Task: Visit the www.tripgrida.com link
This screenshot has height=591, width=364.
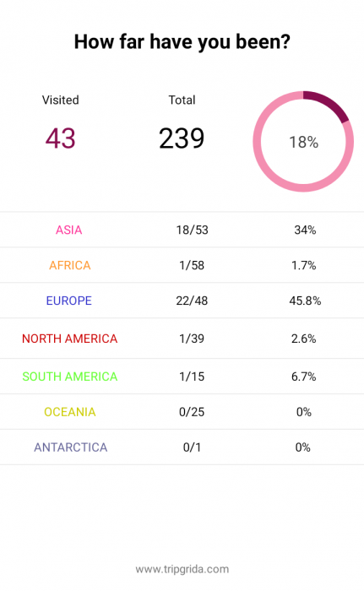Action: point(182,569)
